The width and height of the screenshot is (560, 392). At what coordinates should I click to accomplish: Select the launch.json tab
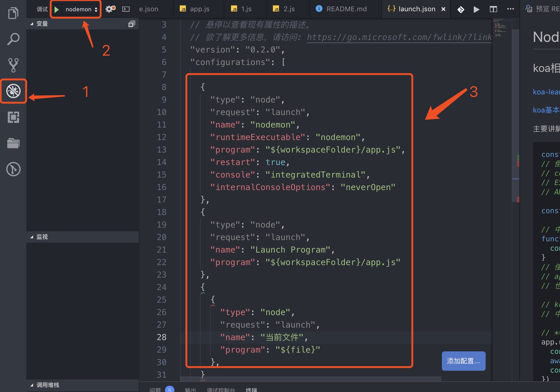pyautogui.click(x=417, y=9)
